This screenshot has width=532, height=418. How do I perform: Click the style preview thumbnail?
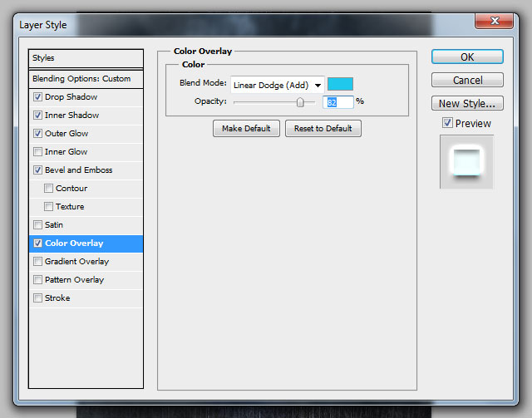point(467,162)
